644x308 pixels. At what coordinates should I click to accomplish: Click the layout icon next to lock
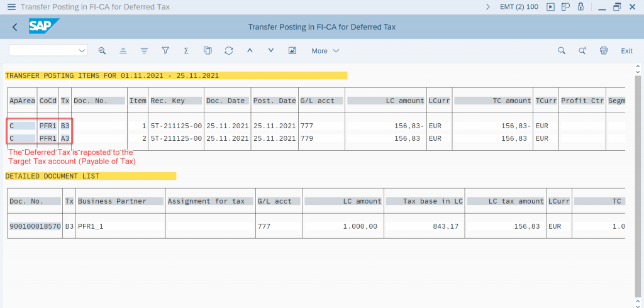pyautogui.click(x=565, y=7)
